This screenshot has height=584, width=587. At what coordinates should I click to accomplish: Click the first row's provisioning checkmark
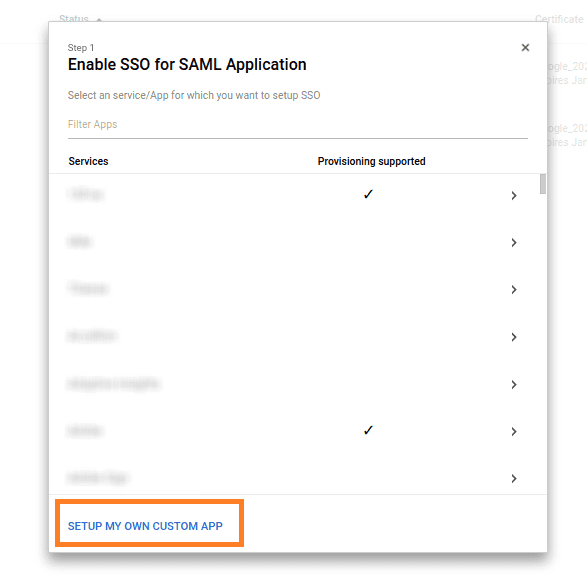(x=368, y=194)
